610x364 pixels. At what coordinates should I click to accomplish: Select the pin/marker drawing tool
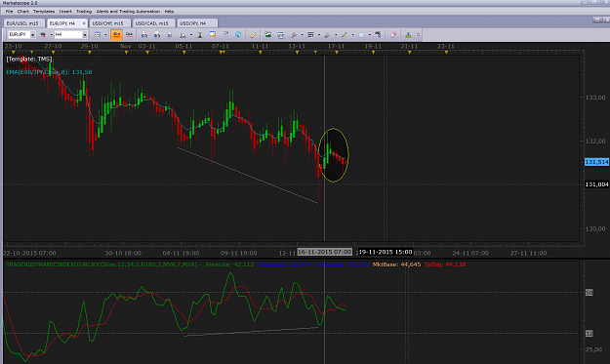click(294, 34)
